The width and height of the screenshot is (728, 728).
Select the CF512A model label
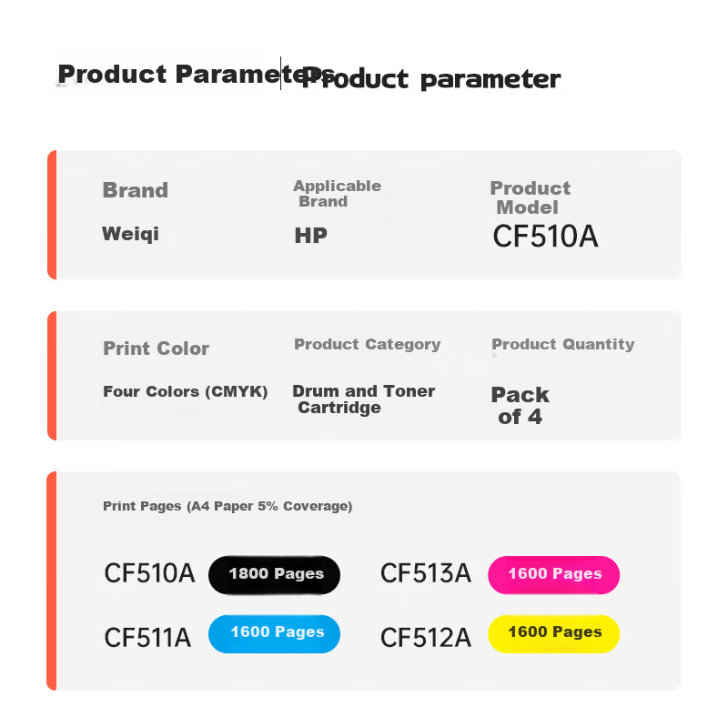click(x=426, y=638)
